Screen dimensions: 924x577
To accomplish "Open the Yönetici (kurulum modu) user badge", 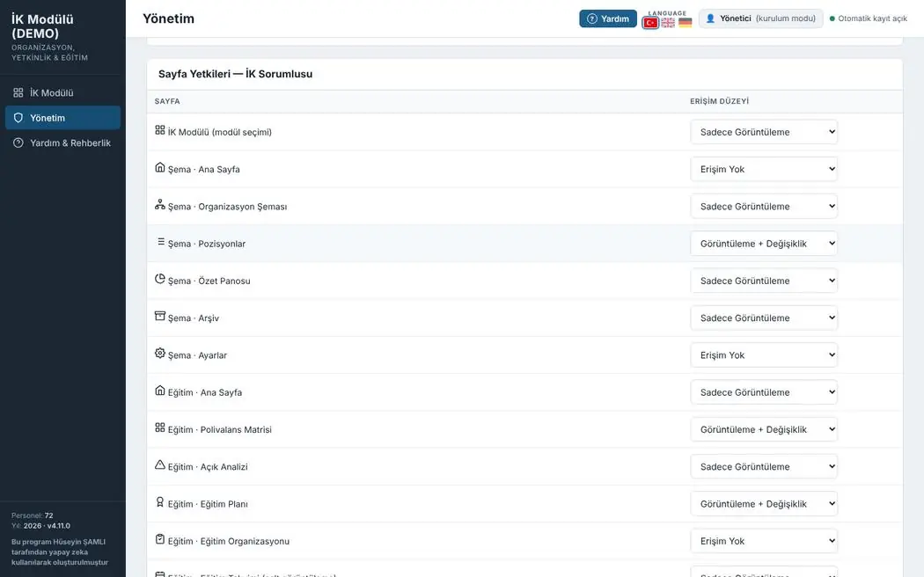I will [x=761, y=18].
